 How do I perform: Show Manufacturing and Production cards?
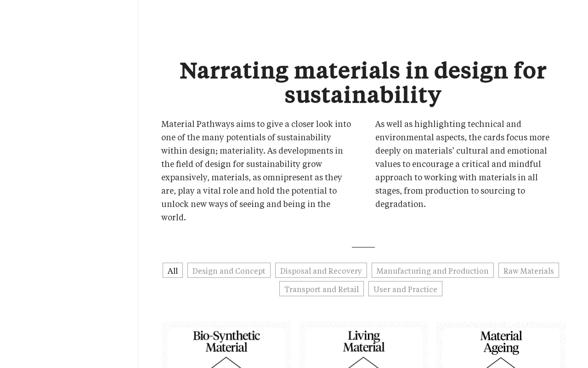tap(432, 270)
